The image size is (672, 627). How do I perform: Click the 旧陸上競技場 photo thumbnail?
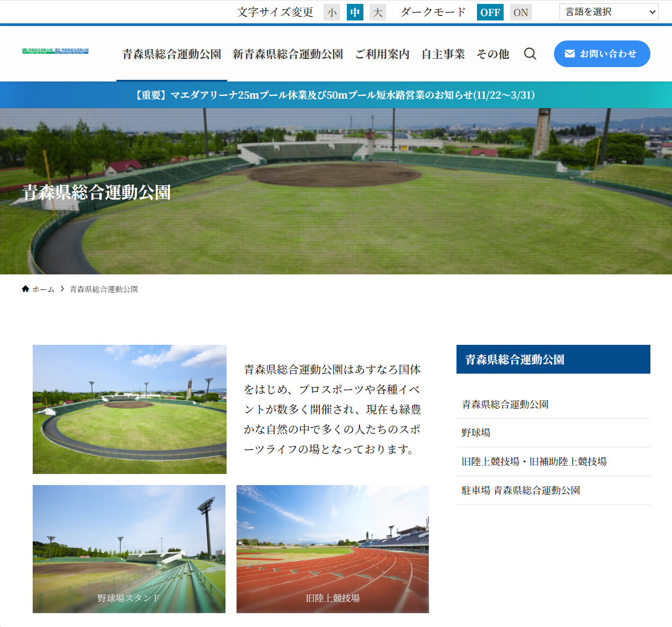coord(332,549)
